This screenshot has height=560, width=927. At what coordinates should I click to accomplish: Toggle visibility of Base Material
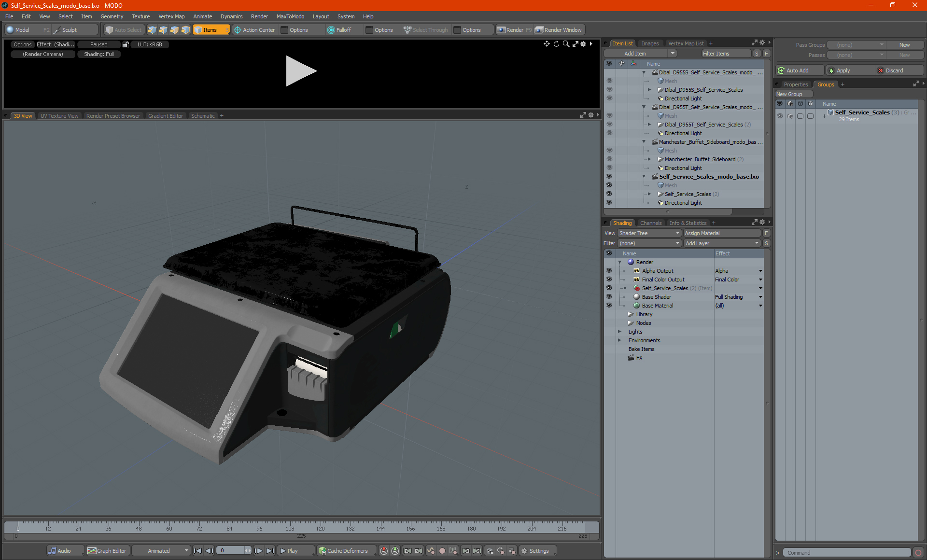[x=609, y=306]
